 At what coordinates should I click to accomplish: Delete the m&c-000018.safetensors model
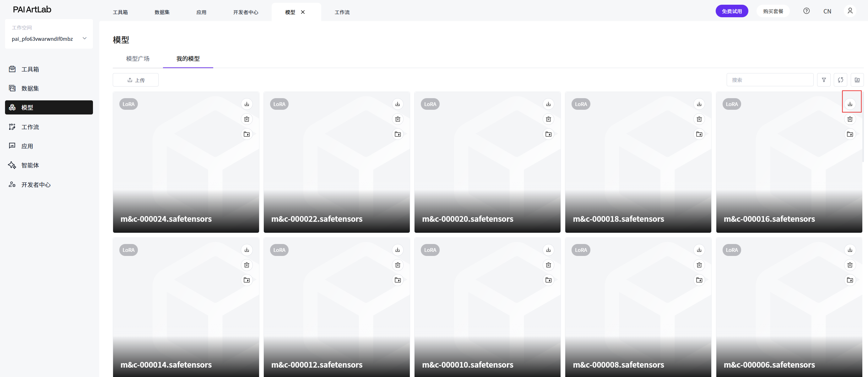click(x=699, y=119)
